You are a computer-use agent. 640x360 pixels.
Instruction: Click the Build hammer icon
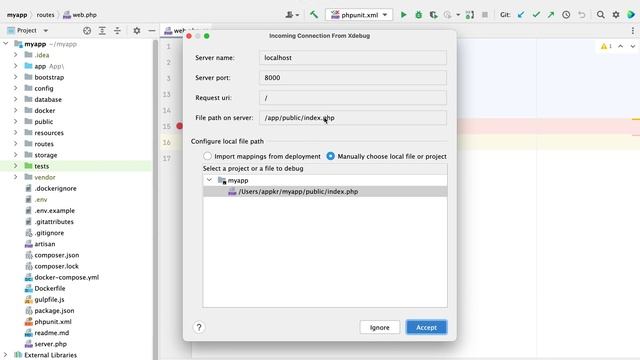(313, 15)
